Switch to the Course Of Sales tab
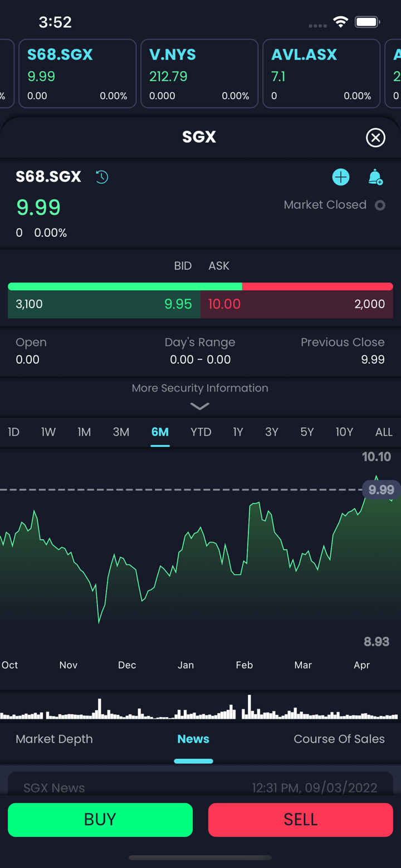Viewport: 401px width, 868px height. point(339,739)
